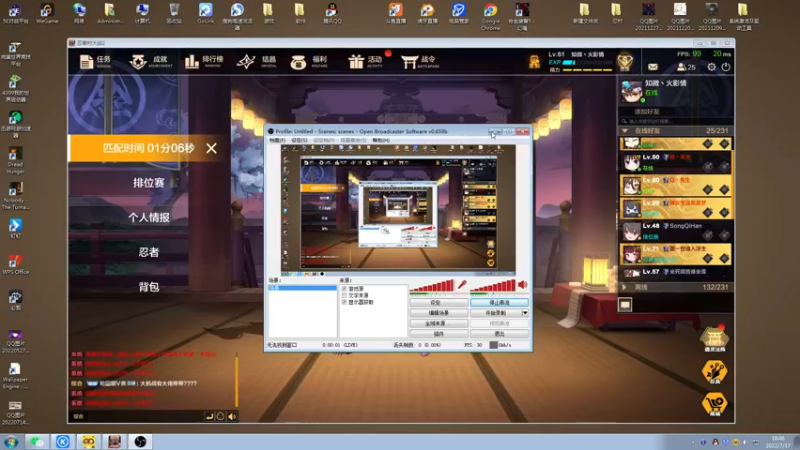Select 个人情报 personal info menu

pyautogui.click(x=148, y=217)
